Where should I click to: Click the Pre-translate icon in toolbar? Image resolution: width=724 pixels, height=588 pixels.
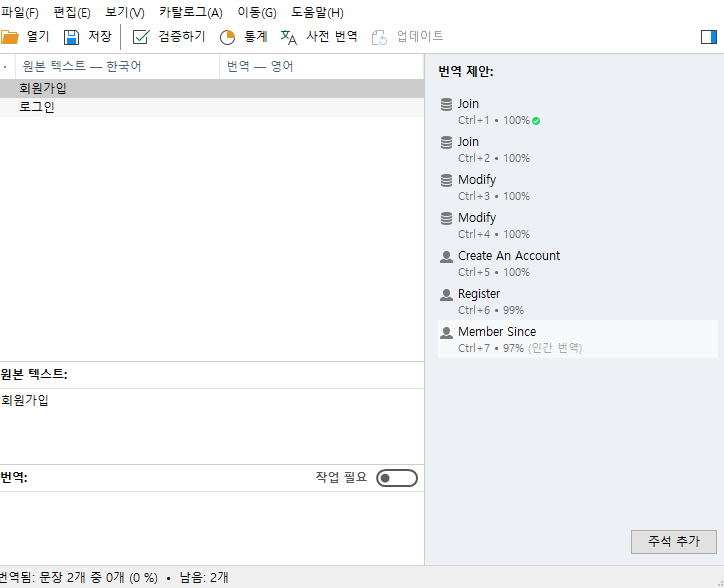click(x=288, y=37)
